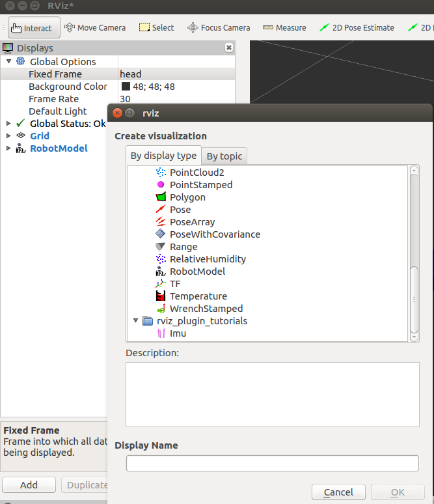Select RobotModel icon in dialog list
This screenshot has height=504, width=434.
pos(161,272)
